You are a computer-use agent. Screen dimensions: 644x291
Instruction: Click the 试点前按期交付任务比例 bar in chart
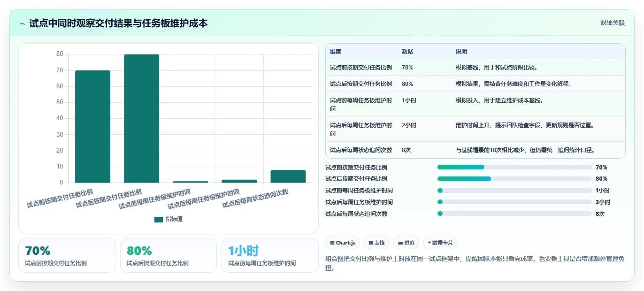[93, 127]
